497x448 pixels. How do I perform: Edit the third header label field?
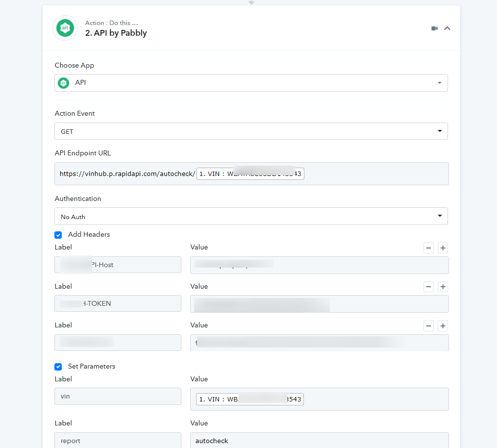(118, 343)
